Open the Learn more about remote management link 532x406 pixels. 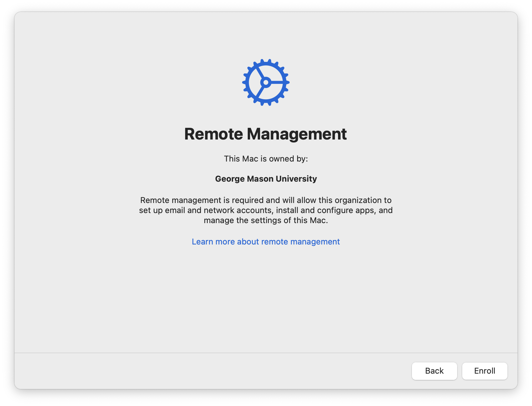[266, 242]
